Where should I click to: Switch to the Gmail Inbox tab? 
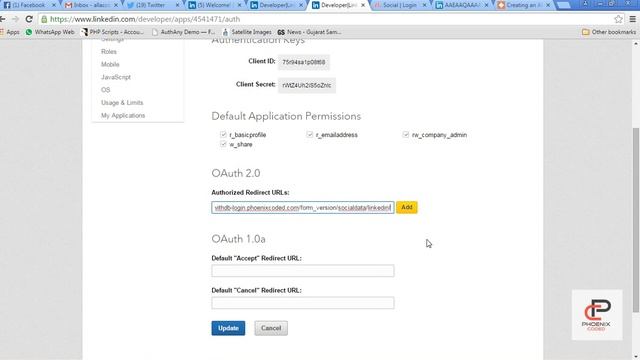(91, 5)
